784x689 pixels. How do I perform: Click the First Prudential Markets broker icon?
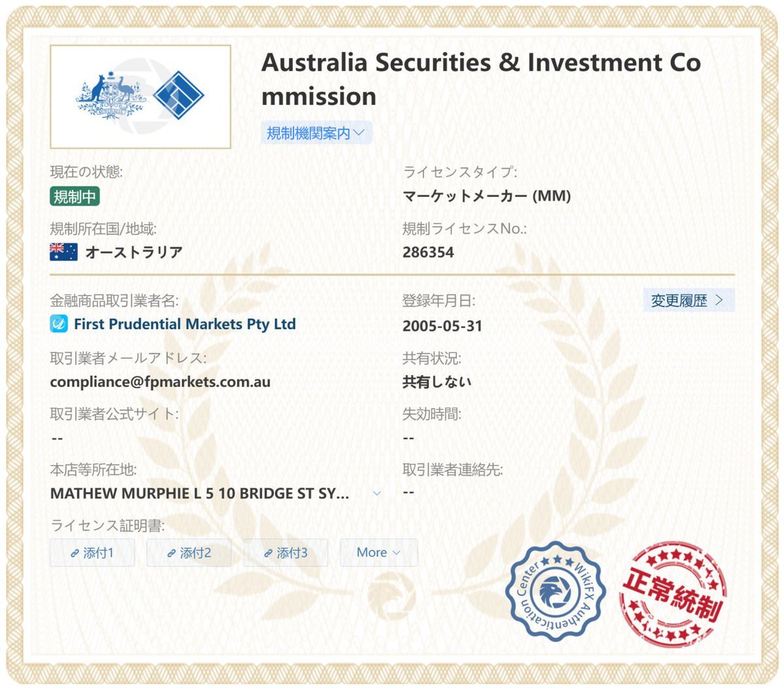(59, 324)
